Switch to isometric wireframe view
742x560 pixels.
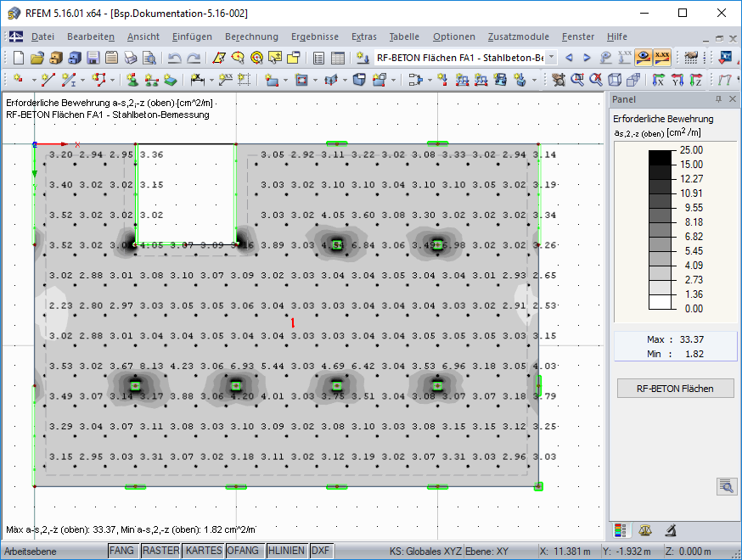(615, 80)
